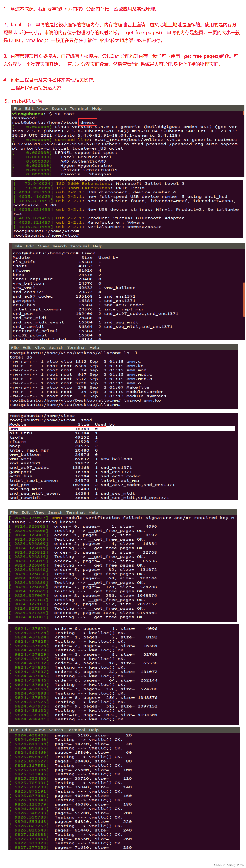Open Terminal menu in the vmalloc terminal
The width and height of the screenshot is (246, 868).
[x=76, y=730]
